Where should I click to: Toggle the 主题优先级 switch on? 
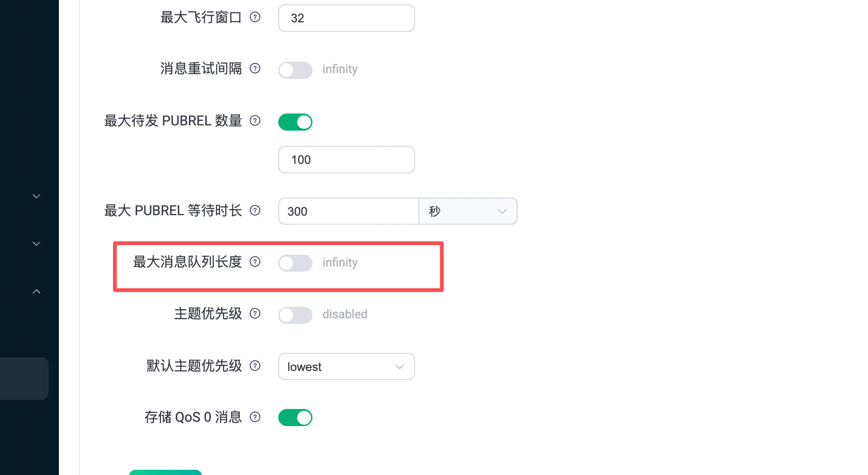pos(295,315)
